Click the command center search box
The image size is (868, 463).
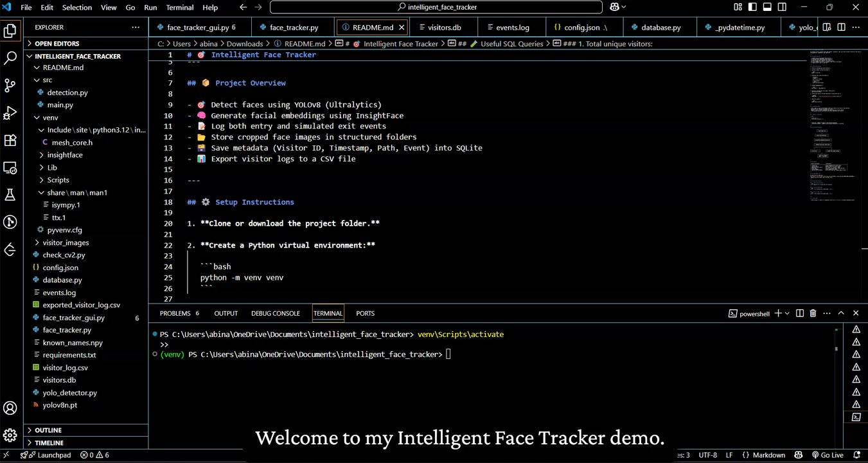(x=436, y=7)
